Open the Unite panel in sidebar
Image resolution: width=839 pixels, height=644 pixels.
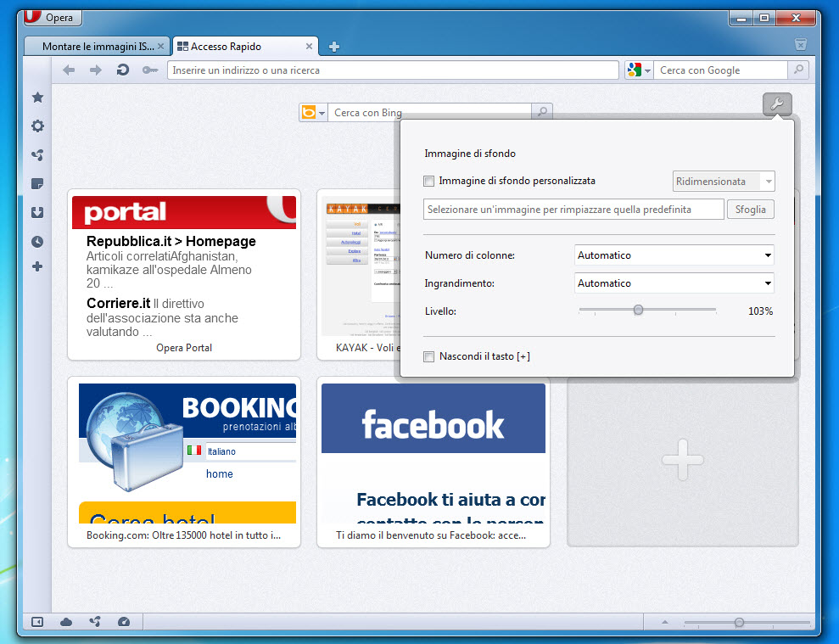point(37,155)
